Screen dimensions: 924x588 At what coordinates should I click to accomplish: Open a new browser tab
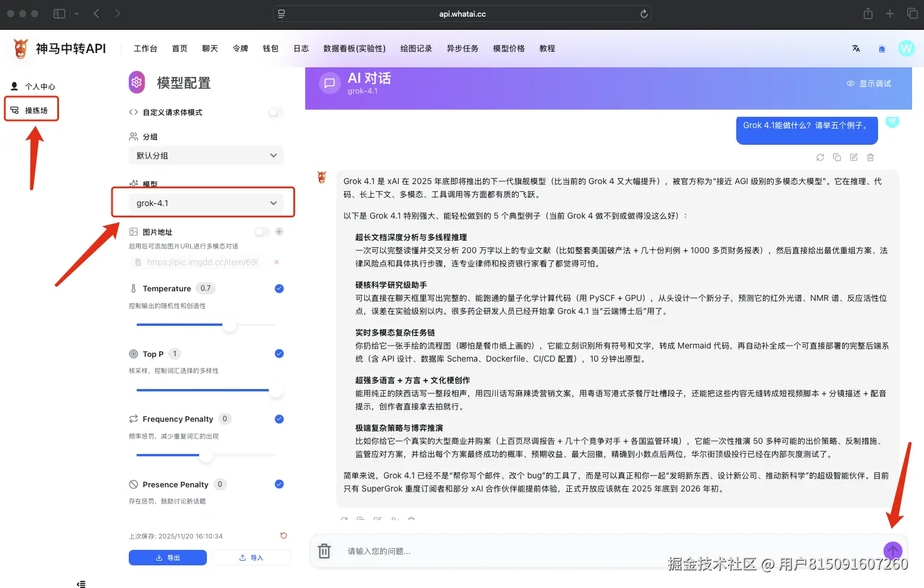point(889,14)
